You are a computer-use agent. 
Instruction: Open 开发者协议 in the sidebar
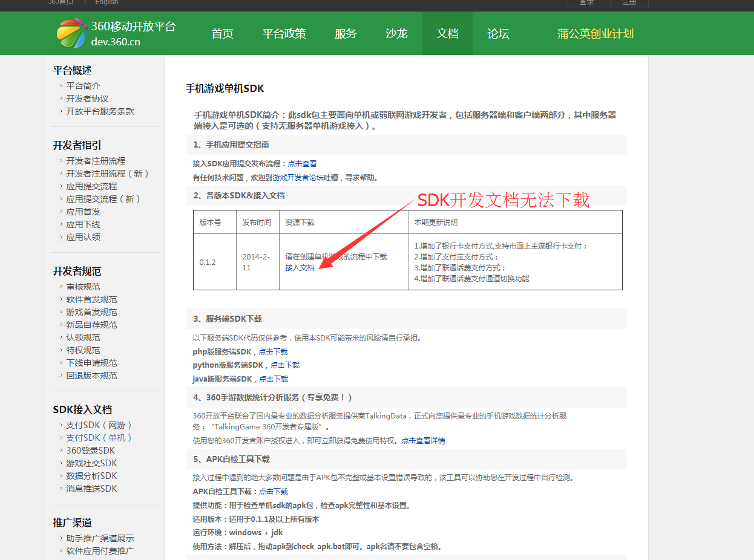pyautogui.click(x=88, y=99)
